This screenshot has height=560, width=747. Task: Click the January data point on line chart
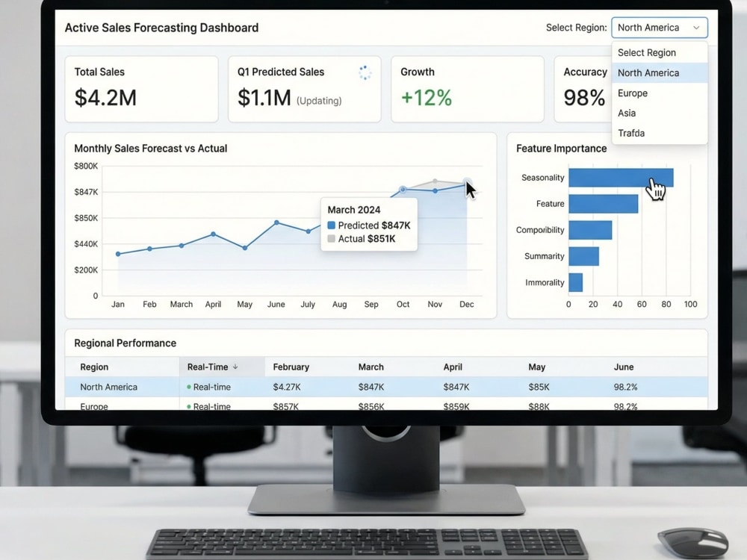pos(118,254)
